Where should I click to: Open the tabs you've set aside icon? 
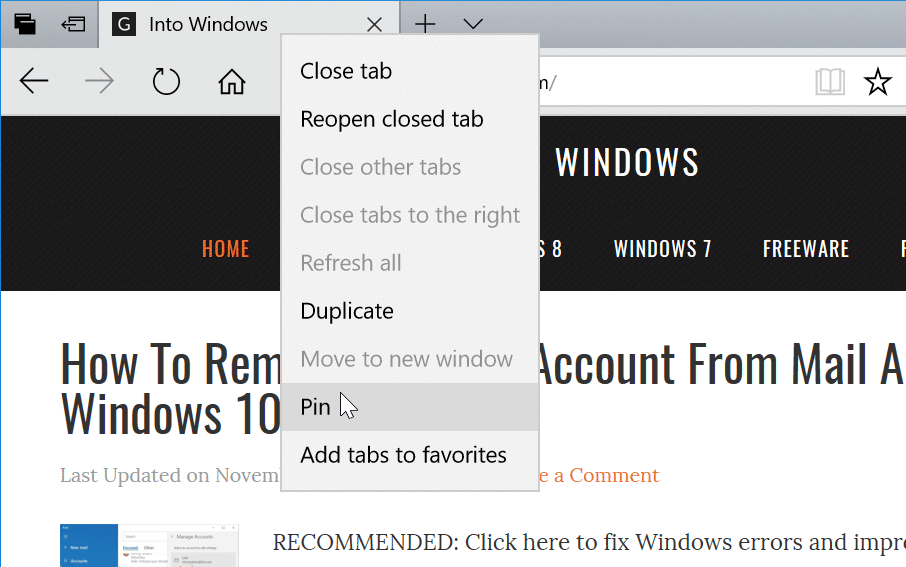point(25,24)
